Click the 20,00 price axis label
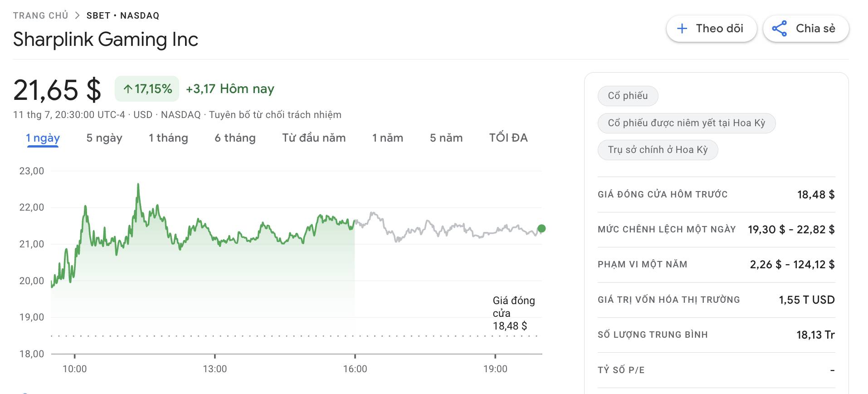Image resolution: width=868 pixels, height=394 pixels. [x=32, y=281]
